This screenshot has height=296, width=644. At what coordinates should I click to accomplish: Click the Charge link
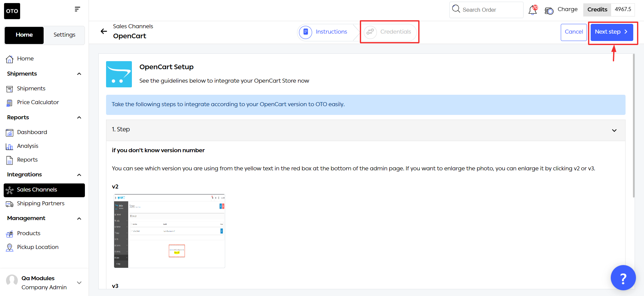coord(567,9)
